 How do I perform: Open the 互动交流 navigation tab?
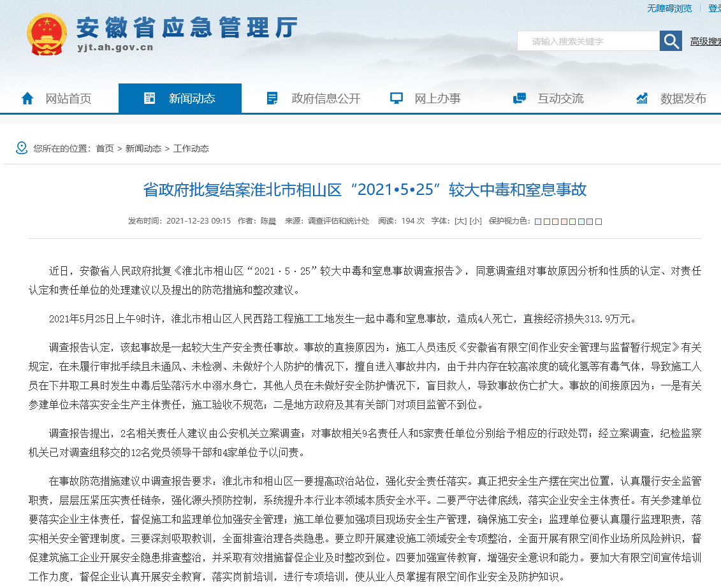click(560, 99)
